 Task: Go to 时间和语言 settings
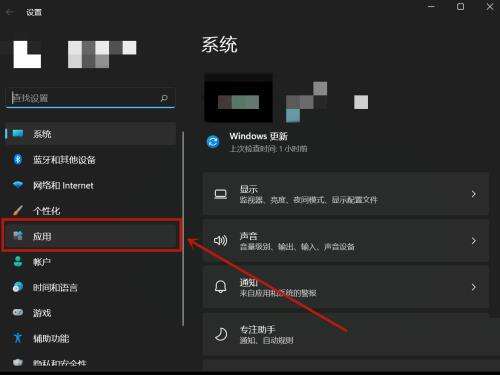[91, 287]
